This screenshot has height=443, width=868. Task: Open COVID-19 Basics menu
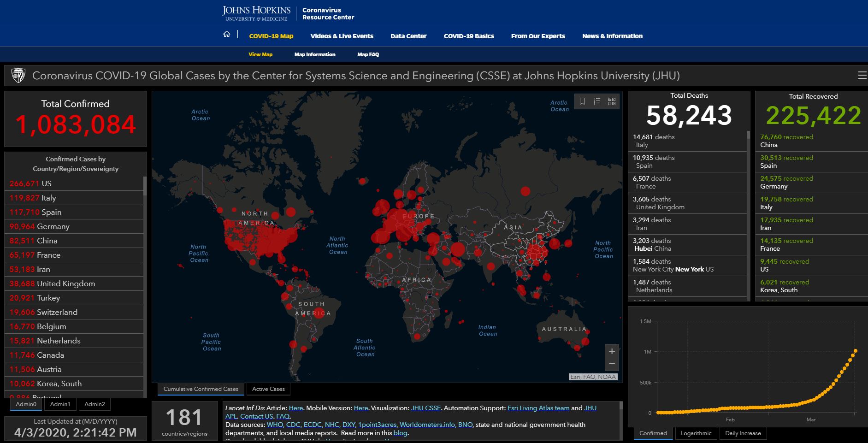pos(469,36)
